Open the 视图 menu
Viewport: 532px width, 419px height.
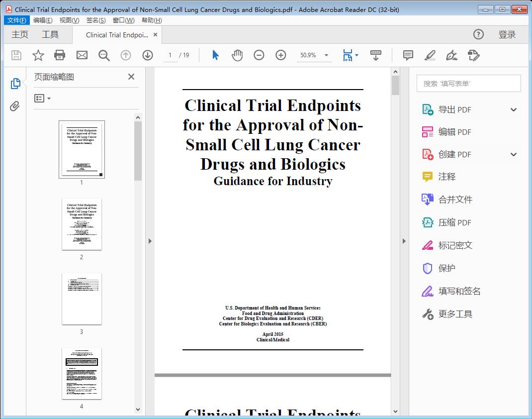68,20
